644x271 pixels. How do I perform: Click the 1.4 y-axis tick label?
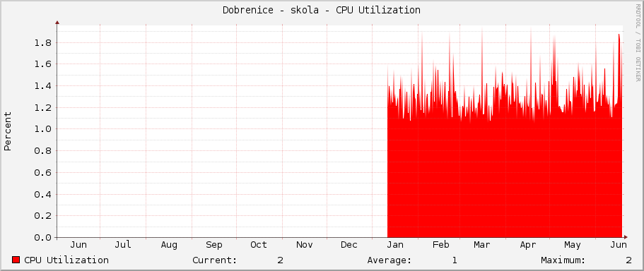click(43, 85)
